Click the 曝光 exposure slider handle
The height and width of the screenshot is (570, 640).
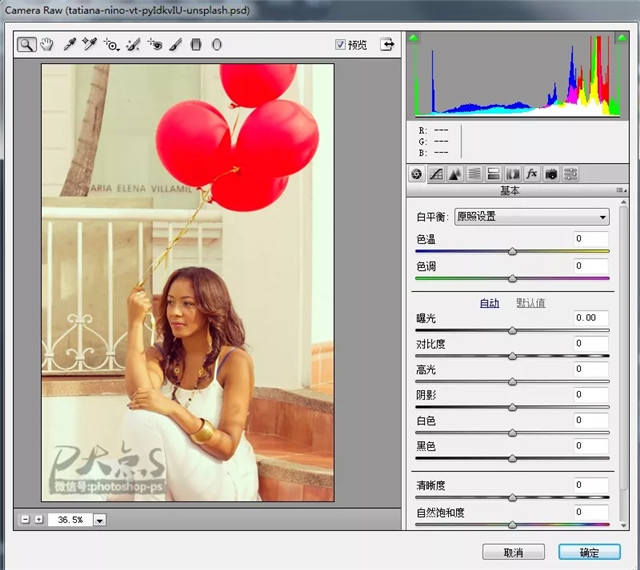(513, 330)
